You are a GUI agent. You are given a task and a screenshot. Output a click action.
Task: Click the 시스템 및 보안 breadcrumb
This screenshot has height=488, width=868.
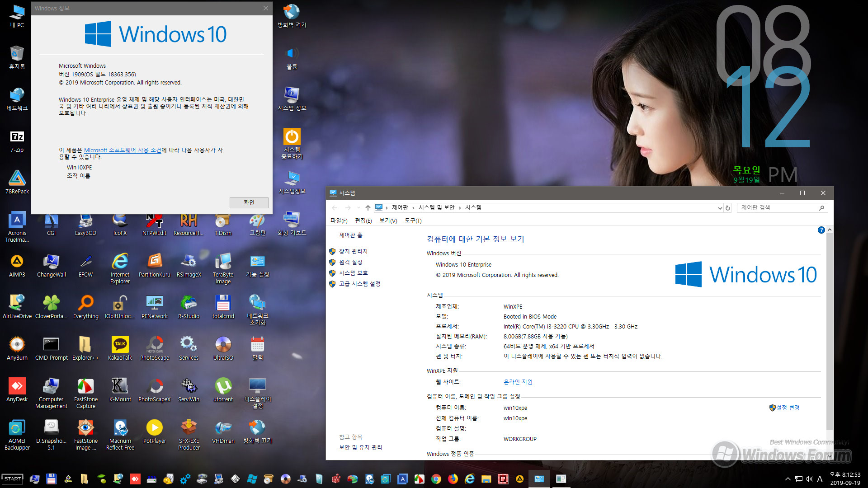pyautogui.click(x=436, y=207)
